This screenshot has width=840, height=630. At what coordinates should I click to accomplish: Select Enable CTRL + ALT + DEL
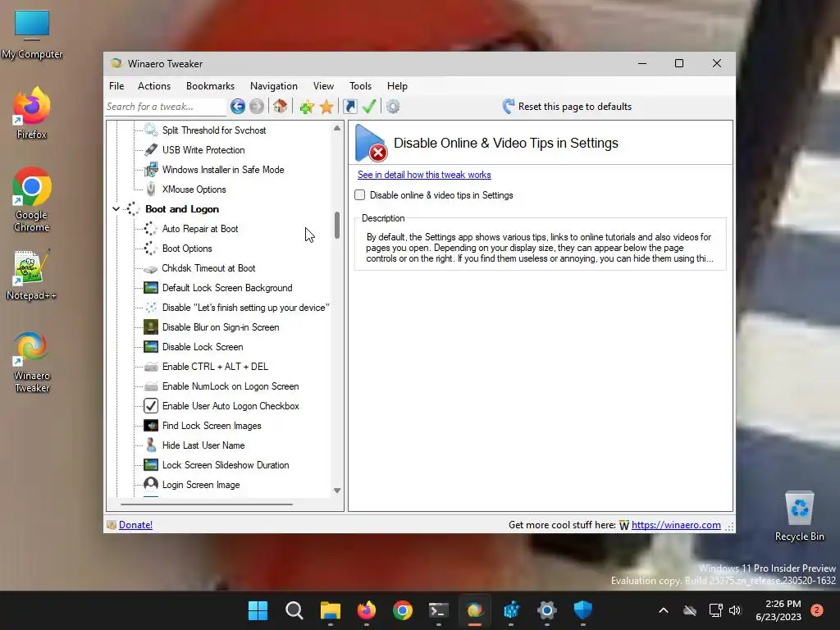click(215, 367)
